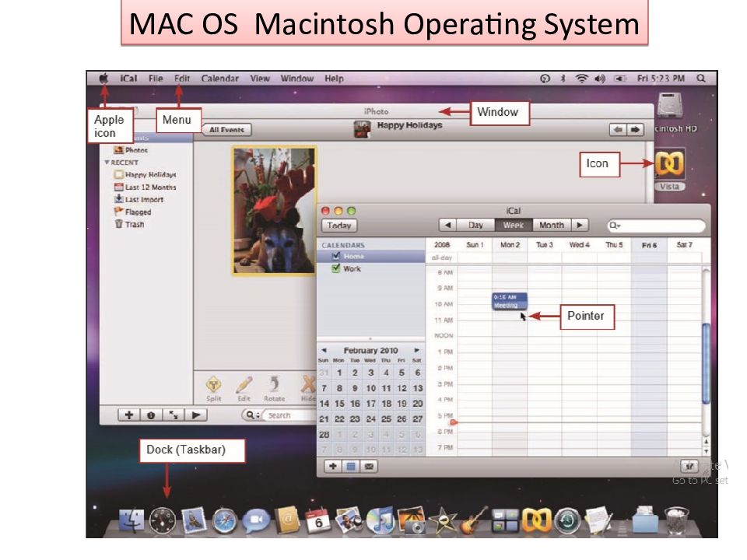Open the Help menu
The width and height of the screenshot is (747, 560).
coord(334,79)
